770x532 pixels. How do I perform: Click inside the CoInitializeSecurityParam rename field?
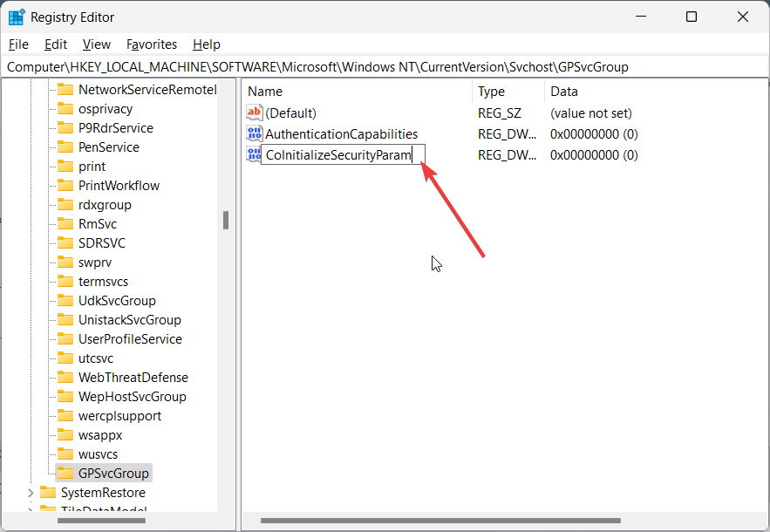[343, 154]
